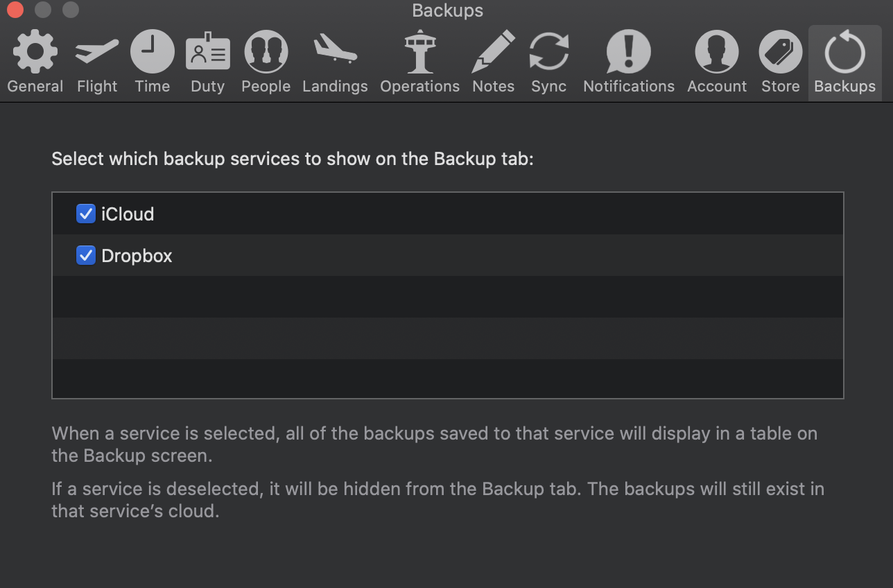Open the People preferences icon
Image resolution: width=893 pixels, height=588 pixels.
[x=266, y=52]
